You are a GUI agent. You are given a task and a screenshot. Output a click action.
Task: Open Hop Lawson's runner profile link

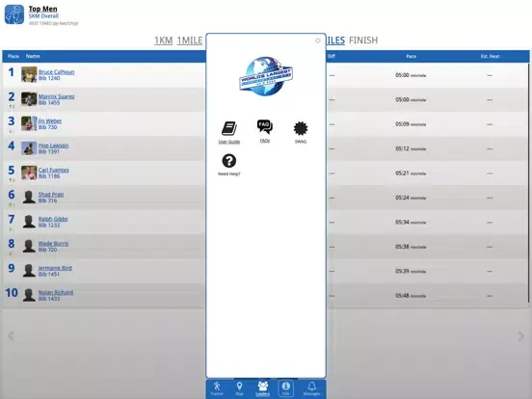53,146
